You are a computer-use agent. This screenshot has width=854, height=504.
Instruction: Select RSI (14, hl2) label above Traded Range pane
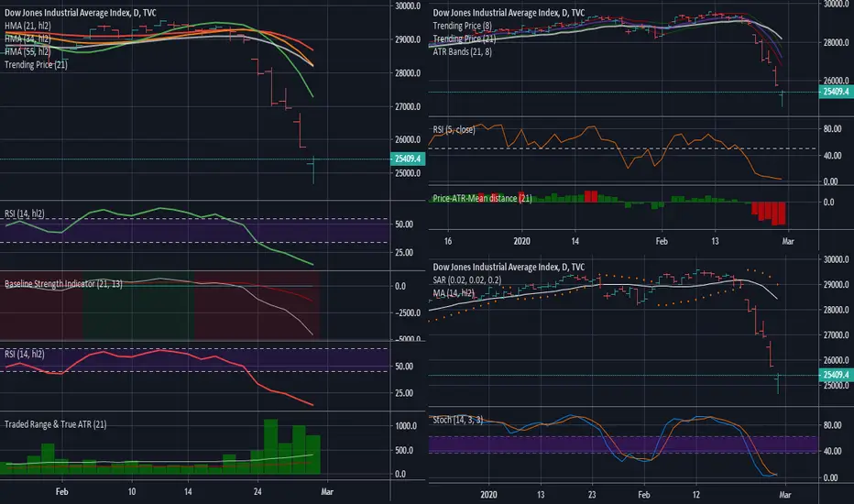click(25, 354)
